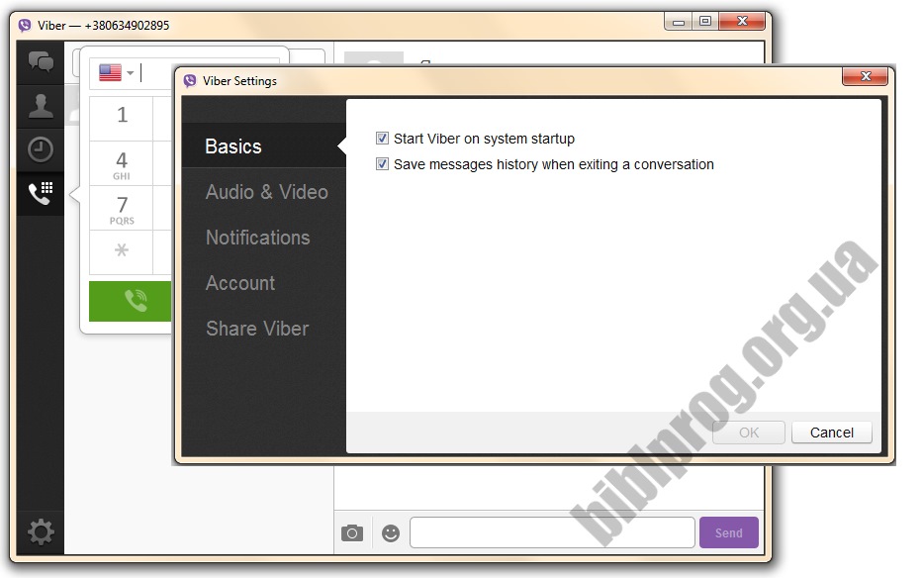This screenshot has height=578, width=924.
Task: Open the Recents clock icon in sidebar
Action: [x=41, y=149]
